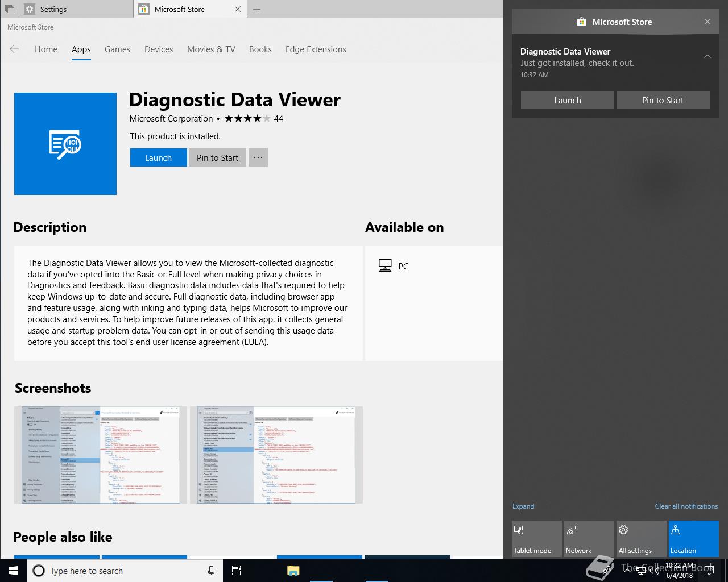Open Task View from the taskbar
The image size is (728, 582).
(x=237, y=571)
